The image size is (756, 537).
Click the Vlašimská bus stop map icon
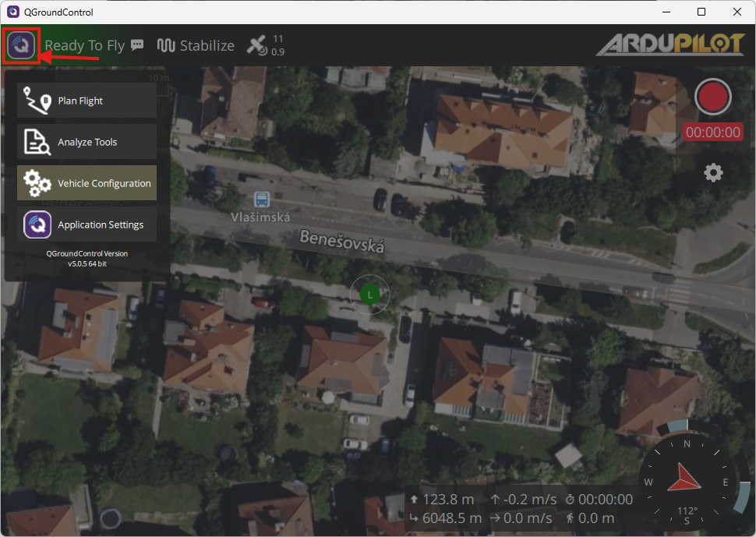click(x=263, y=199)
